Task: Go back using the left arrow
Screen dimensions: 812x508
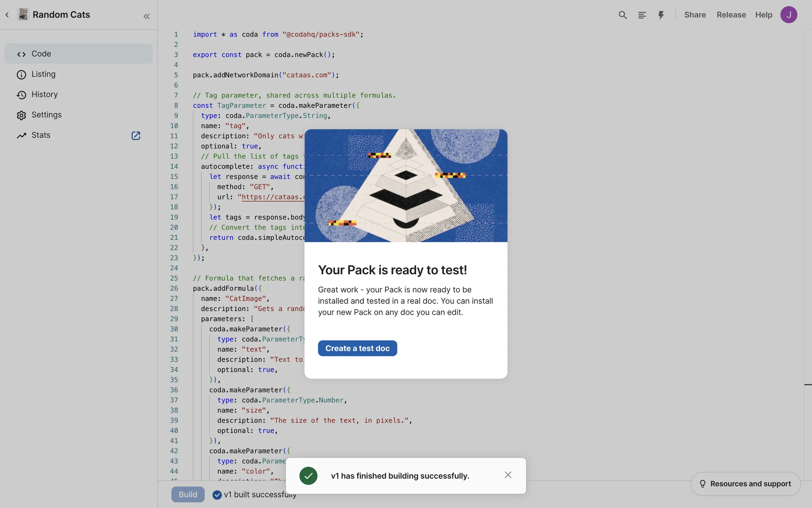Action: (x=7, y=15)
